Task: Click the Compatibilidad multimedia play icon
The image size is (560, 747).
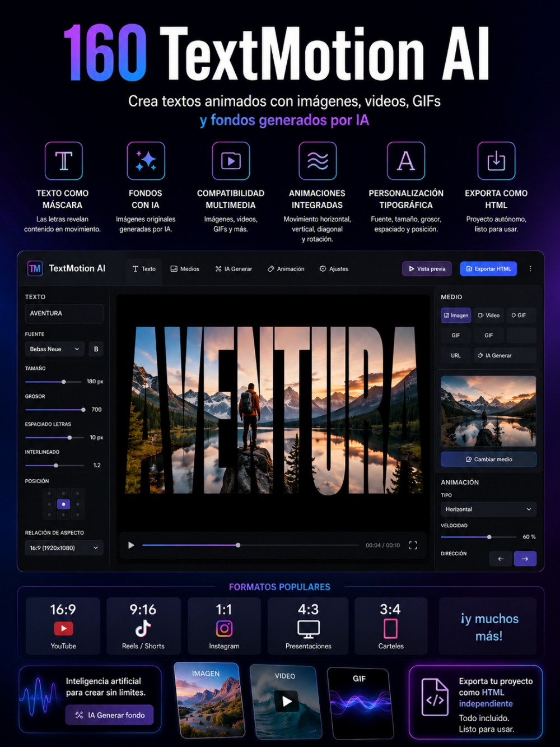Action: pyautogui.click(x=231, y=161)
